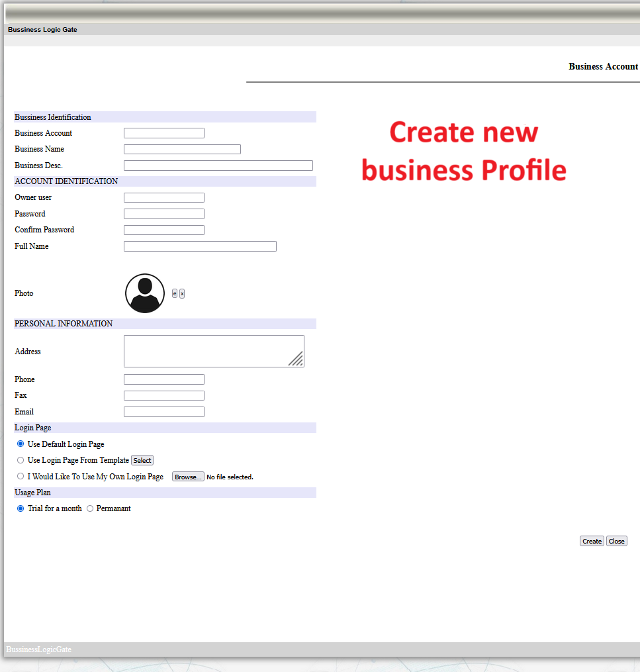
Task: Click Browse to pick a login page file
Action: 188,477
